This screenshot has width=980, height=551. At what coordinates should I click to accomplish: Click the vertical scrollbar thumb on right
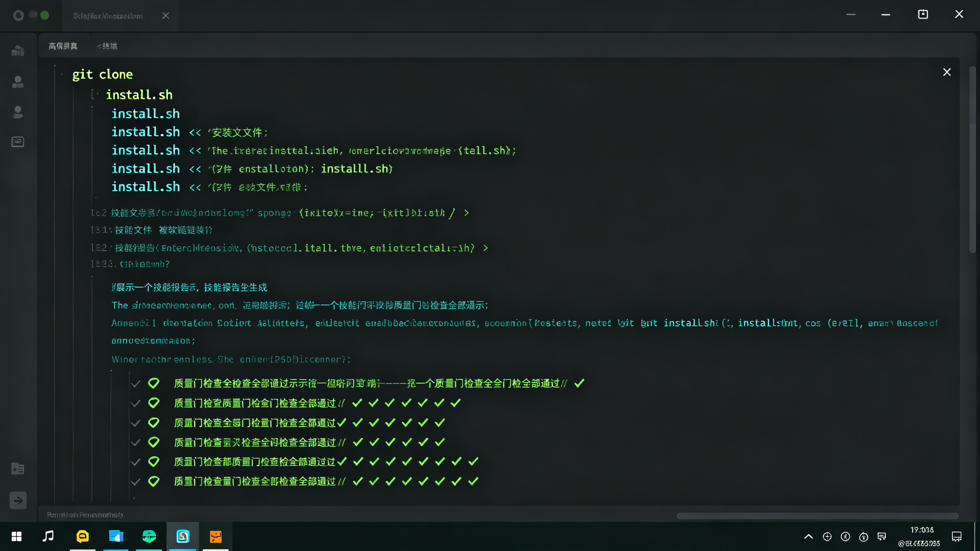pos(972,159)
